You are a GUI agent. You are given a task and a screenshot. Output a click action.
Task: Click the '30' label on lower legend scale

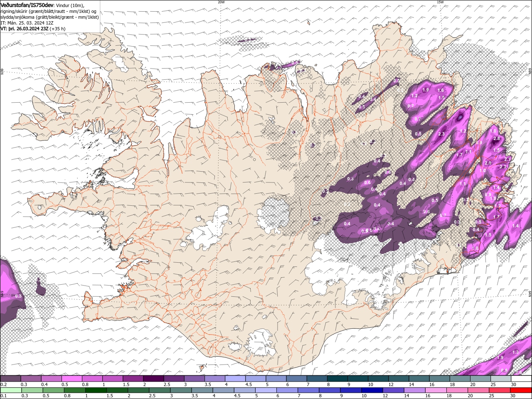pos(513,396)
